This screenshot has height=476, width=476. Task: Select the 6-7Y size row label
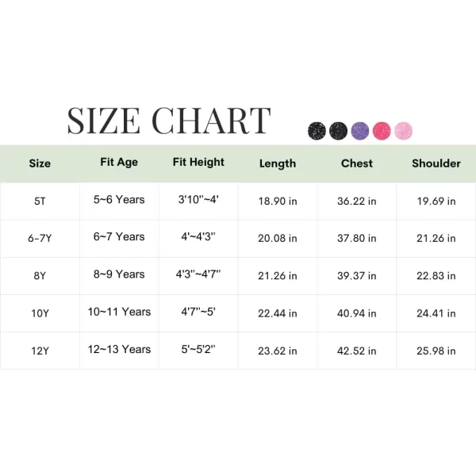(40, 238)
